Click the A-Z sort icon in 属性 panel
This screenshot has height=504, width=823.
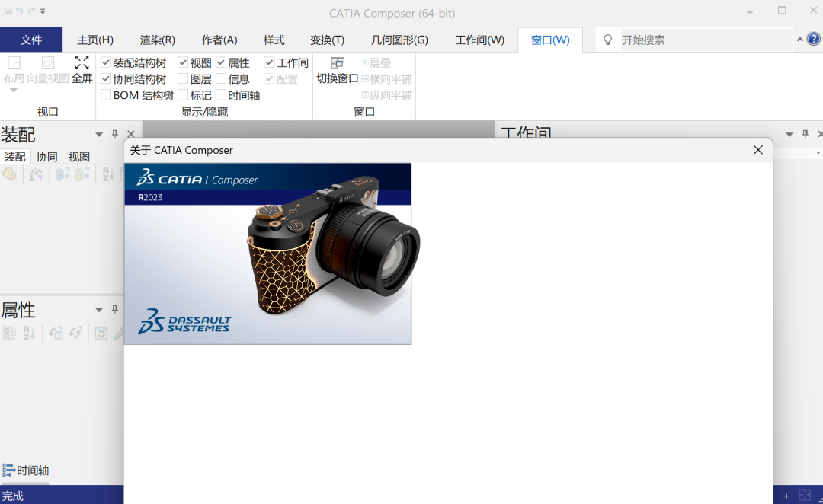pyautogui.click(x=29, y=333)
